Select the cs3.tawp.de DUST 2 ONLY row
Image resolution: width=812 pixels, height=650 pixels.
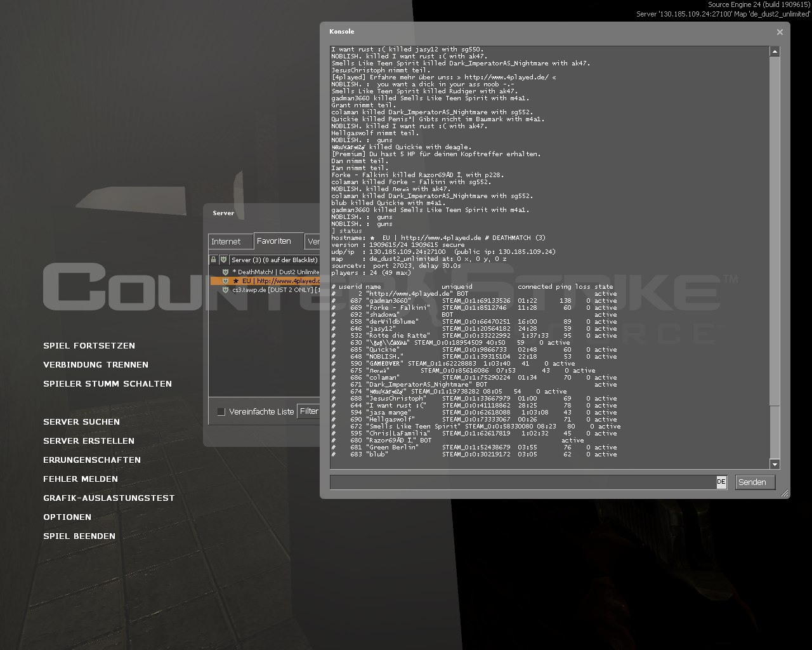(x=265, y=289)
